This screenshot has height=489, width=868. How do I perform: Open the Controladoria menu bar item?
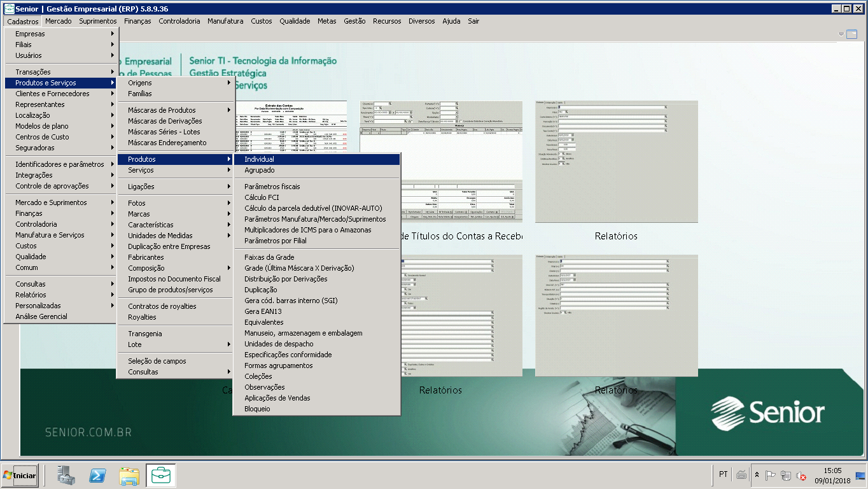(x=179, y=21)
